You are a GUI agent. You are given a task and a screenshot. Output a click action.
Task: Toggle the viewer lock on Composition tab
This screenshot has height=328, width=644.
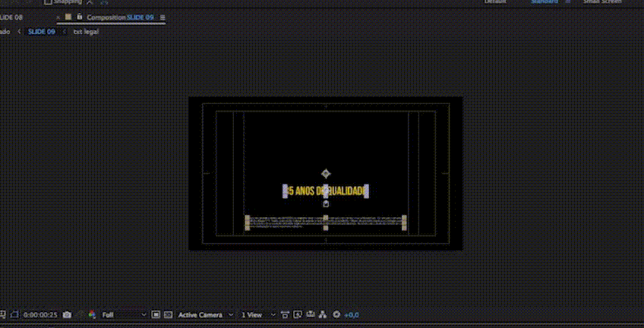tap(79, 17)
